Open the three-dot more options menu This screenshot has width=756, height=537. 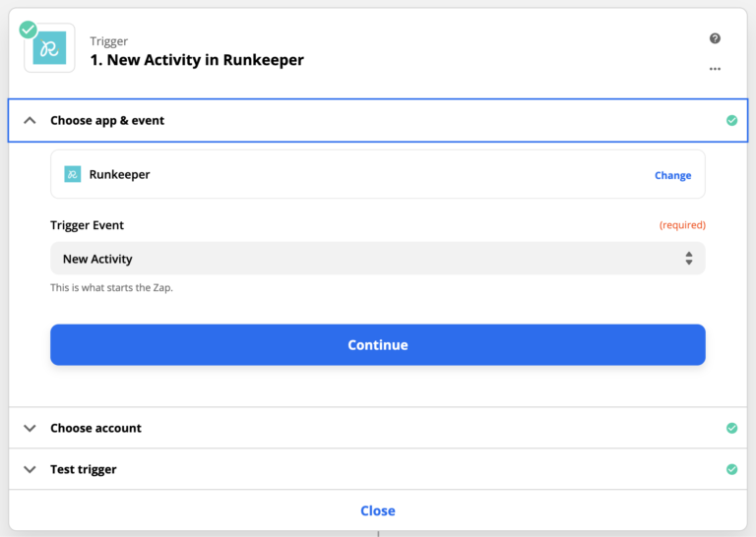[715, 69]
